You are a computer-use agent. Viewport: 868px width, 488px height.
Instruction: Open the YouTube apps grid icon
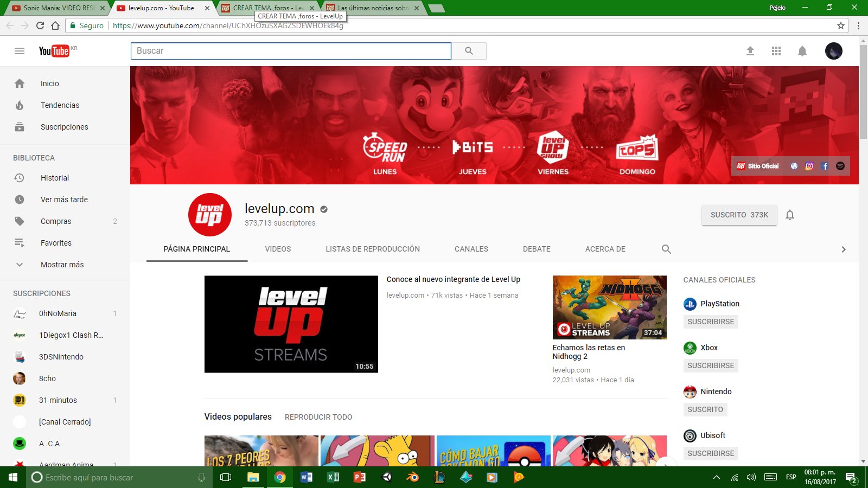click(776, 51)
